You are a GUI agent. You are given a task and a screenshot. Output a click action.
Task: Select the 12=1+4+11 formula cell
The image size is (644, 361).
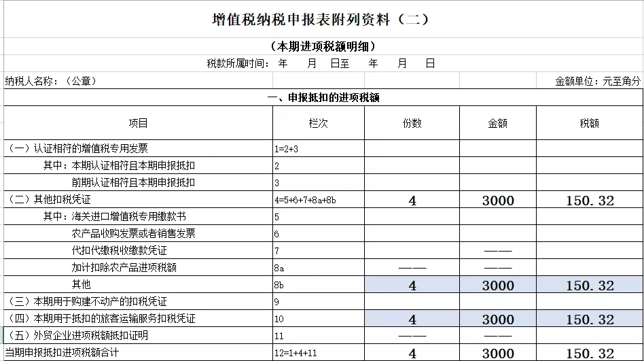319,352
